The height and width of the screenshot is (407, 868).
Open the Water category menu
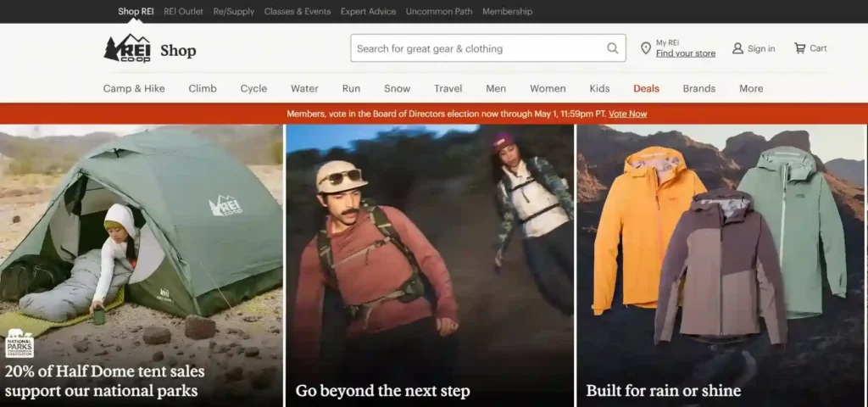[304, 88]
